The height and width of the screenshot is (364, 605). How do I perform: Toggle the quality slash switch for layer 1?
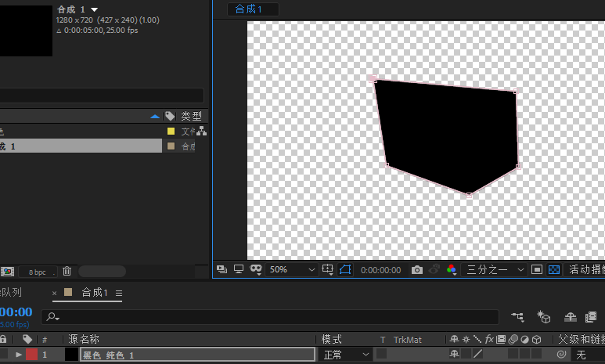pyautogui.click(x=478, y=354)
